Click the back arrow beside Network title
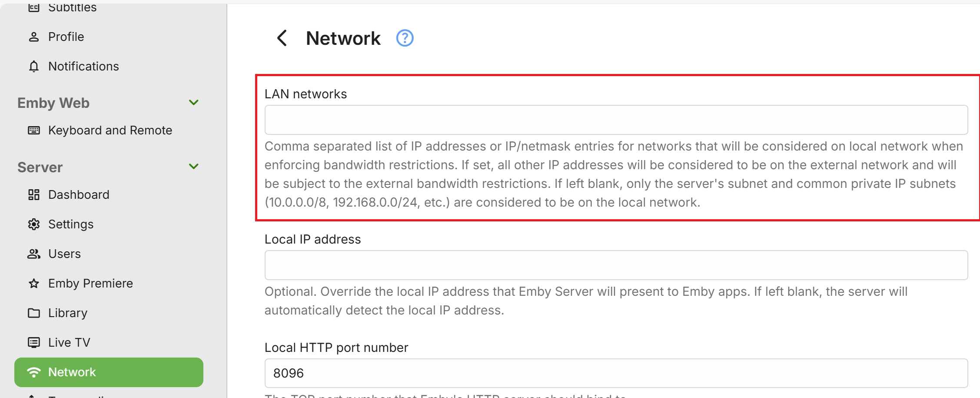 (282, 38)
